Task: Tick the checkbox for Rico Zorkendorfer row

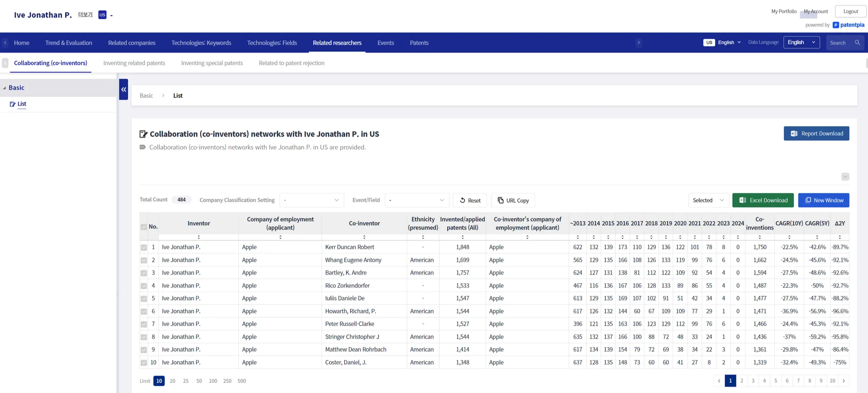Action: coord(144,286)
